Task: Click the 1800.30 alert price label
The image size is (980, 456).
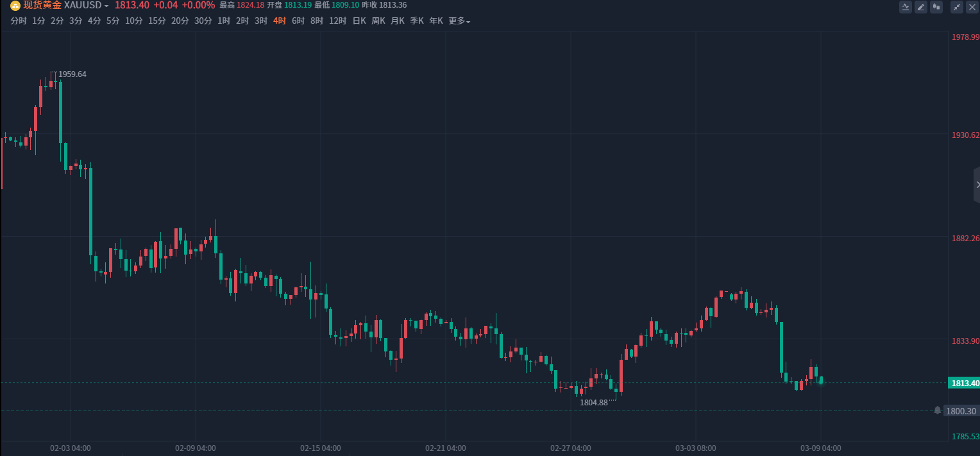Action: pos(961,411)
